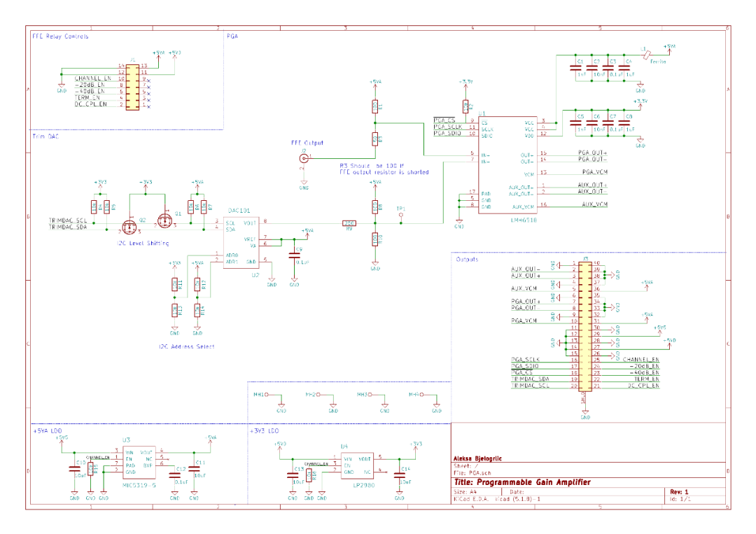756x534 pixels.
Task: Click the 'FFE Relay Controls' section label
Action: 60,36
